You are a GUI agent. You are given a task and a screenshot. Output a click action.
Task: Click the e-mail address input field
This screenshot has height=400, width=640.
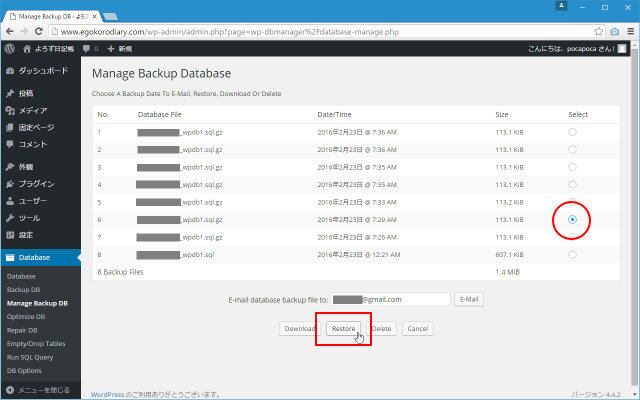point(391,299)
